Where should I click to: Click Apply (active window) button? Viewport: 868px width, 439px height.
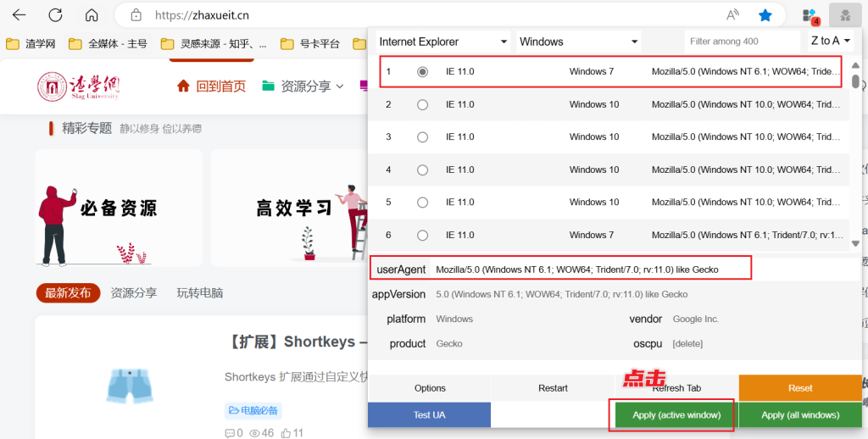pos(676,414)
